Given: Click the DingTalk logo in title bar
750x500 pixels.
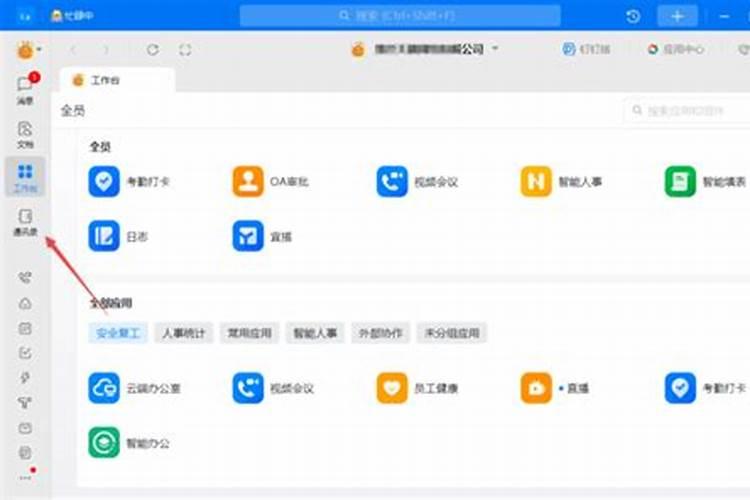Looking at the screenshot, I should pyautogui.click(x=25, y=16).
